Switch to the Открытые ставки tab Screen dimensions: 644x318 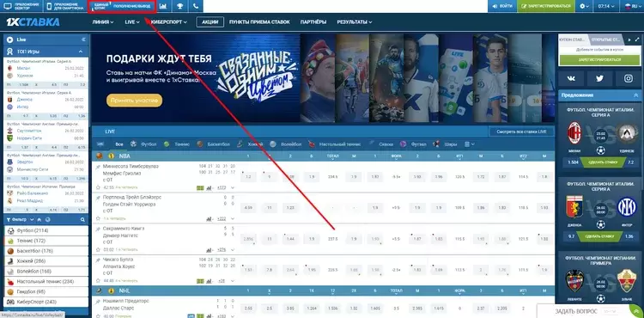[x=606, y=40]
